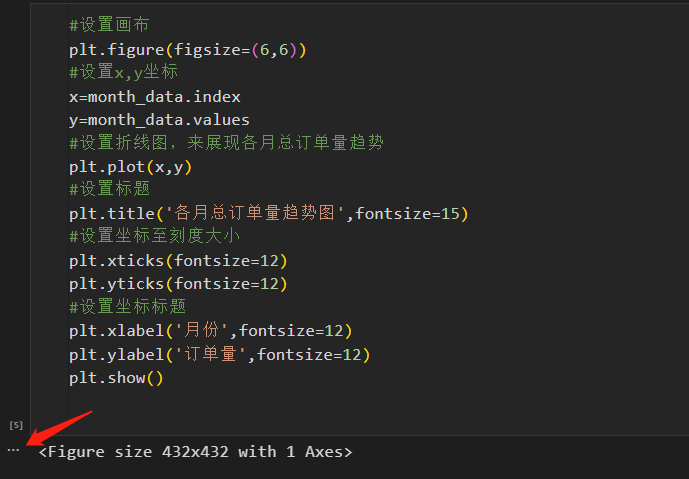Place cursor on plt.show() line
The image size is (689, 479).
(x=116, y=378)
